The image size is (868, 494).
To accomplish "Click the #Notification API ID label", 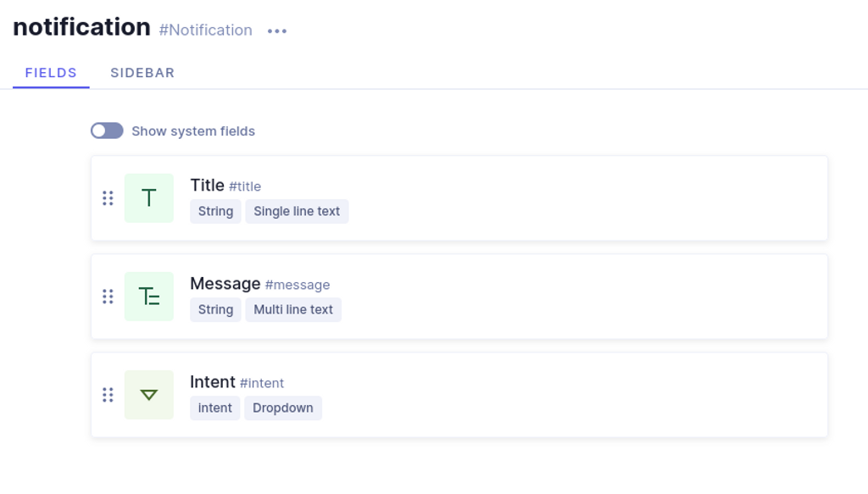I will coord(205,30).
